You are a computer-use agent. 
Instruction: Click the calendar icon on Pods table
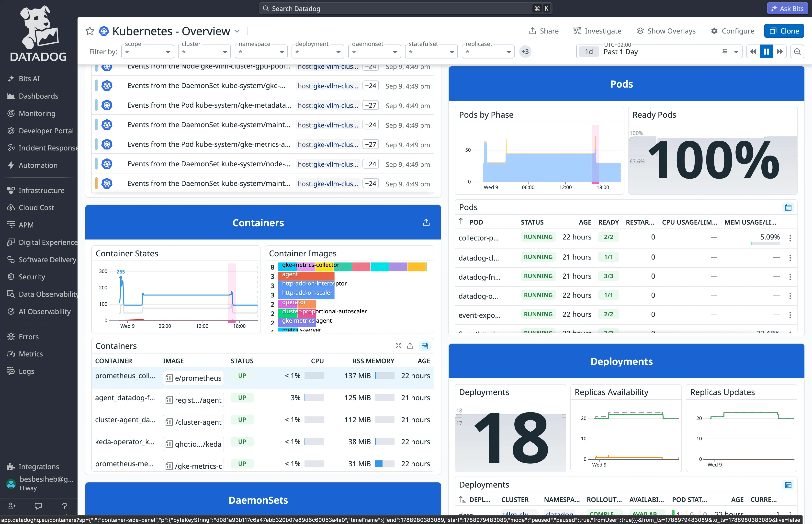[x=788, y=207]
